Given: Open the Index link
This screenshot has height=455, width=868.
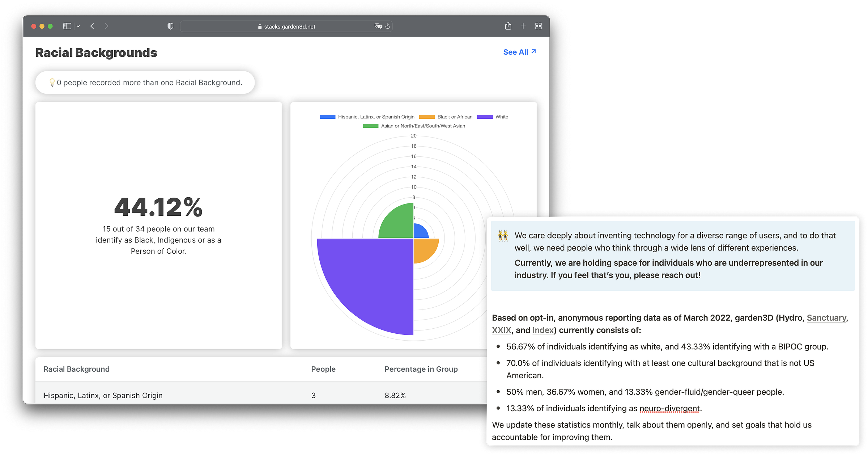Looking at the screenshot, I should (x=543, y=330).
